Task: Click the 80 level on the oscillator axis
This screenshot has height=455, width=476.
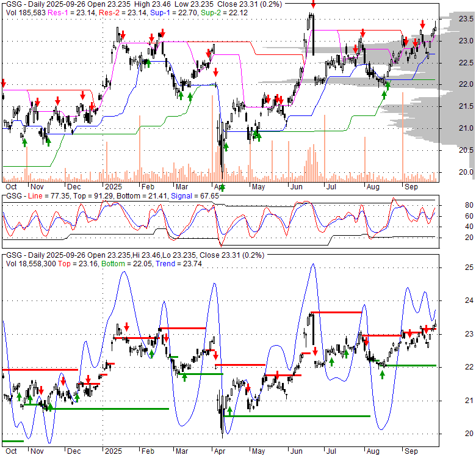Action: pos(469,205)
